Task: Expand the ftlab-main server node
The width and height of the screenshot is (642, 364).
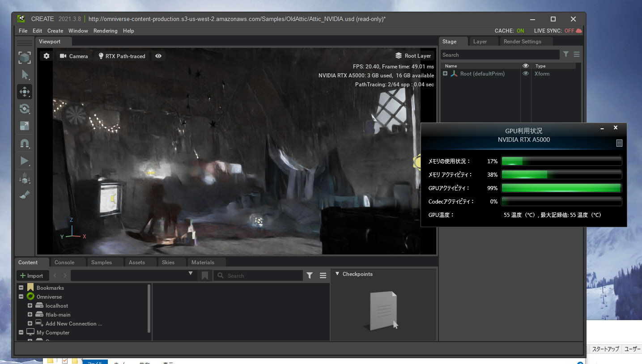Action: 30,314
